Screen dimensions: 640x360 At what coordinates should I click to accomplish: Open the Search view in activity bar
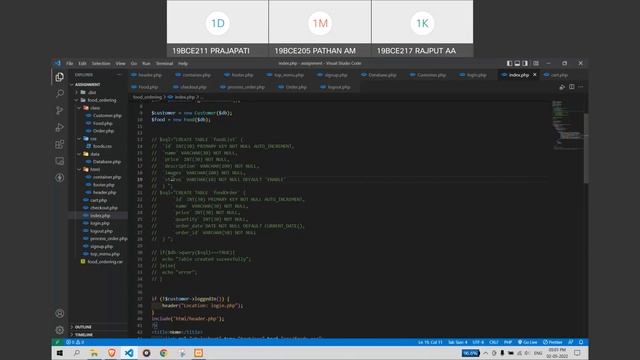pos(60,93)
